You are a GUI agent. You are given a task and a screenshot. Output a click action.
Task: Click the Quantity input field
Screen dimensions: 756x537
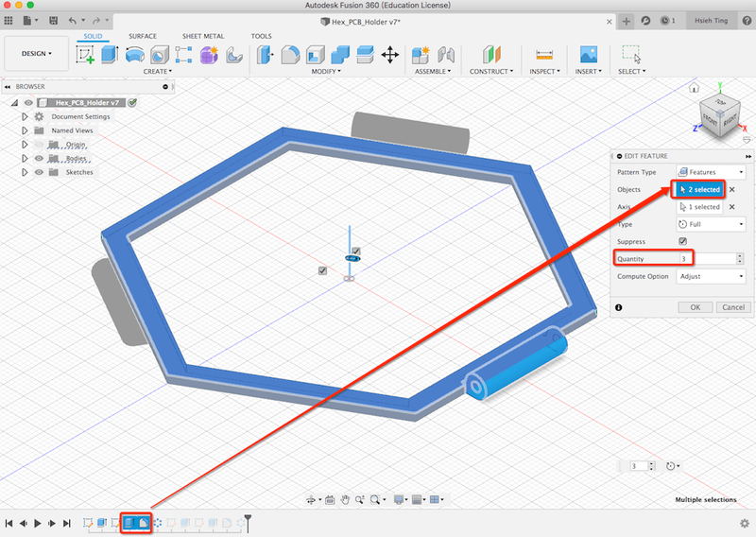704,258
